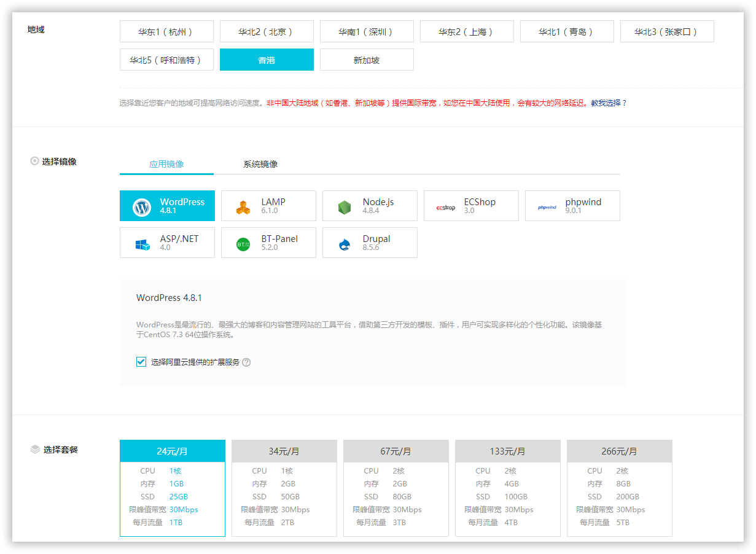
Task: Switch to the 应用镜像 tab
Action: 166,164
